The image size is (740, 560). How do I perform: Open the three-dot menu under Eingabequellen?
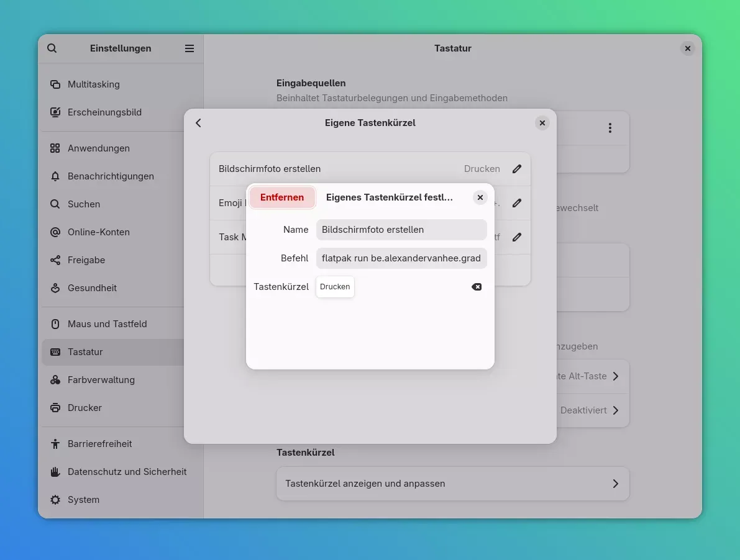coord(610,128)
